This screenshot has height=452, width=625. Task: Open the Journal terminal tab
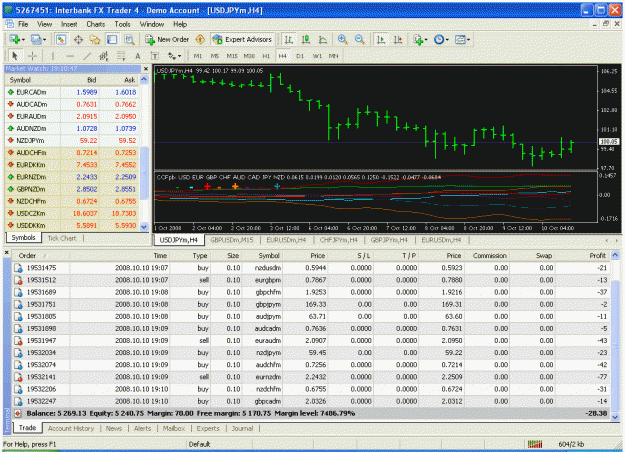pyautogui.click(x=242, y=428)
